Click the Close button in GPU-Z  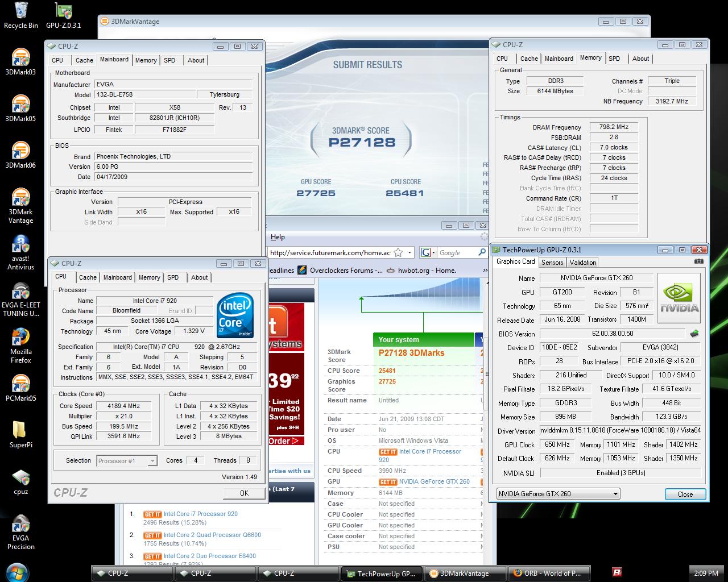point(685,494)
